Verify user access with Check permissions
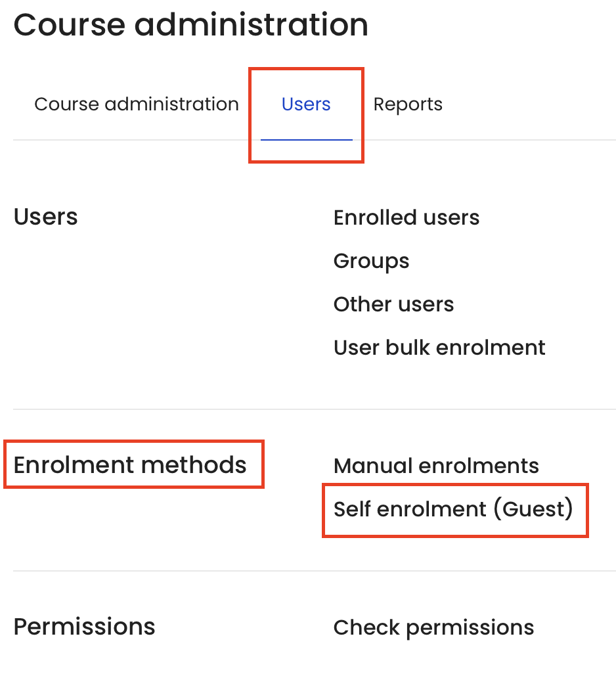This screenshot has height=678, width=616. 433,628
